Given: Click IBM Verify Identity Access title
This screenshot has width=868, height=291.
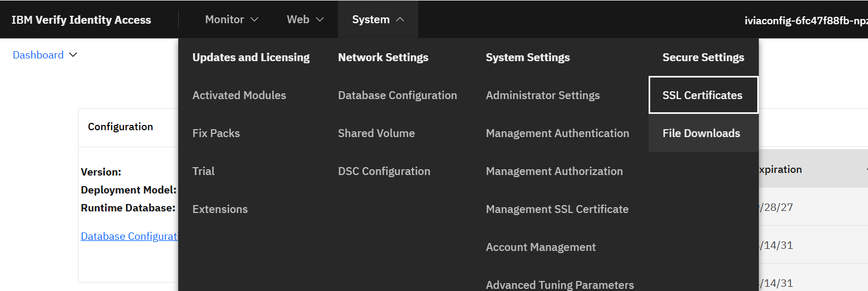Looking at the screenshot, I should pyautogui.click(x=81, y=20).
